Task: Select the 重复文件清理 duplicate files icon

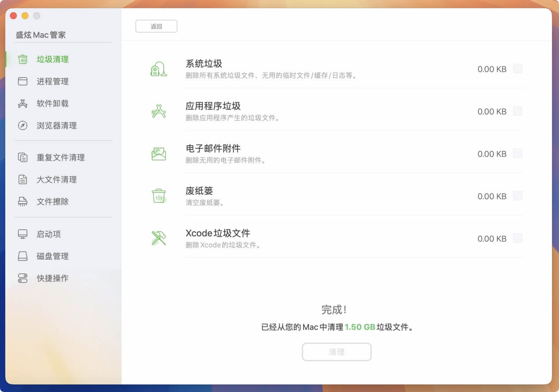Action: click(x=22, y=158)
